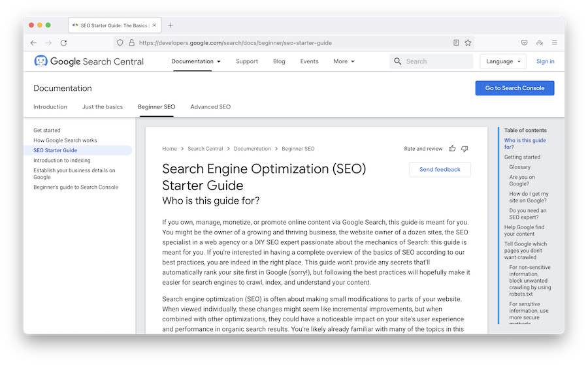Reload the page with the refresh icon
Screen dimensions: 588x365
(x=64, y=42)
